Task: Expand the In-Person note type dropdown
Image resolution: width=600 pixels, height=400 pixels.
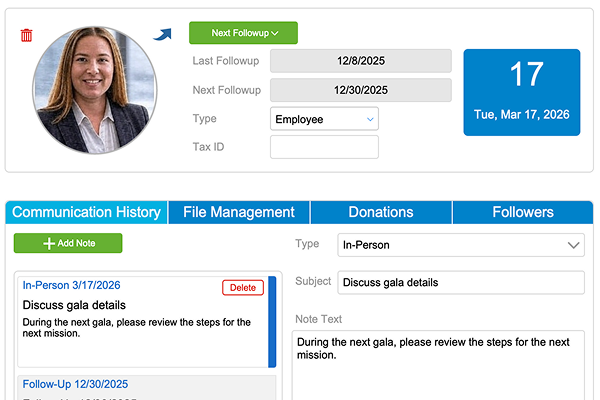Action: (461, 244)
